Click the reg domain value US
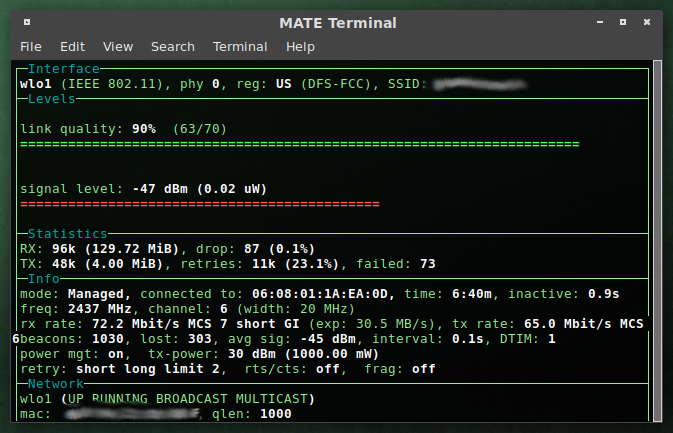The width and height of the screenshot is (673, 433). pos(283,84)
